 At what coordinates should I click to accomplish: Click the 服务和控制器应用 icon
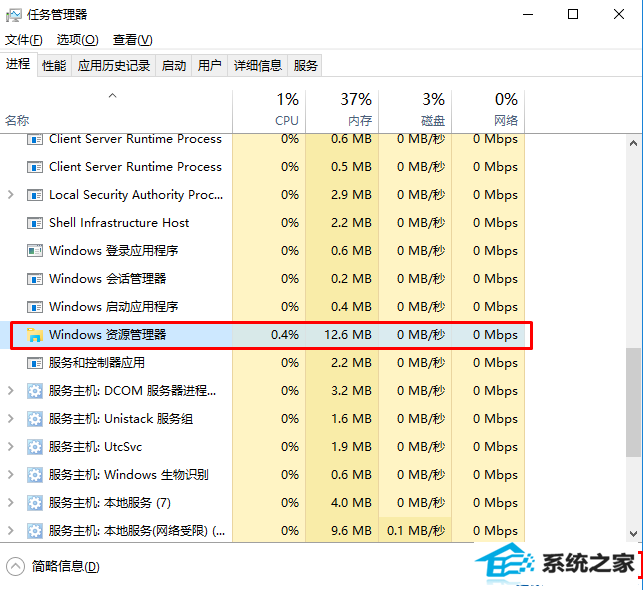tap(35, 363)
